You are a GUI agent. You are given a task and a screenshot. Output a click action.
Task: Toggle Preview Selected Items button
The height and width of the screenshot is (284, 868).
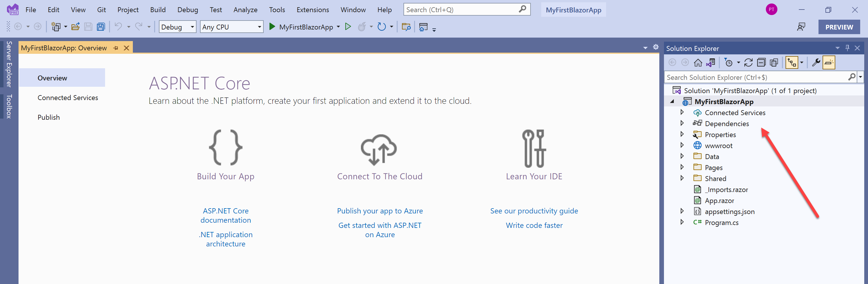829,63
